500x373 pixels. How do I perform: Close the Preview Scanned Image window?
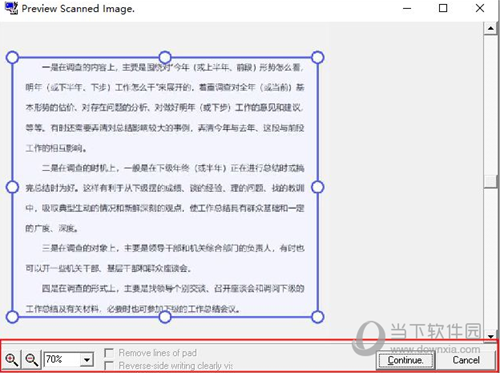click(480, 8)
